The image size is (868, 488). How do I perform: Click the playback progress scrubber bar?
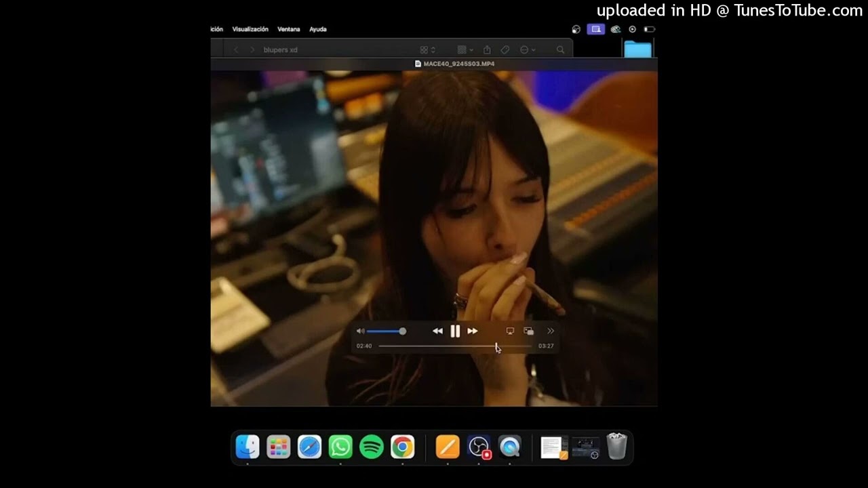coord(455,346)
